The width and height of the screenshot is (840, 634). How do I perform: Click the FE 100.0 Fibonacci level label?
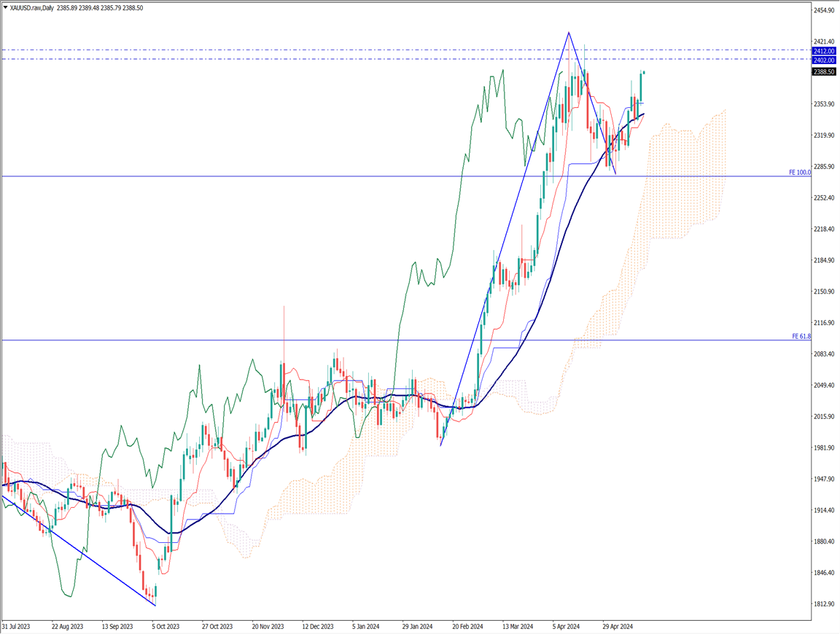(799, 173)
